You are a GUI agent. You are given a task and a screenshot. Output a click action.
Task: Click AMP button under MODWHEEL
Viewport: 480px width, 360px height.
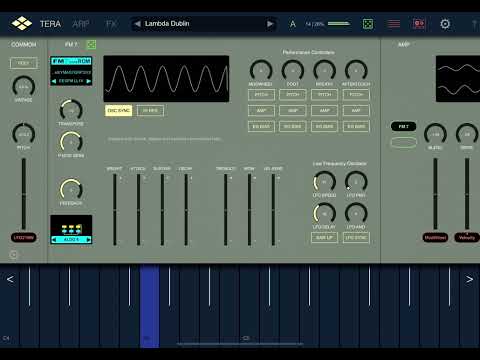(261, 110)
